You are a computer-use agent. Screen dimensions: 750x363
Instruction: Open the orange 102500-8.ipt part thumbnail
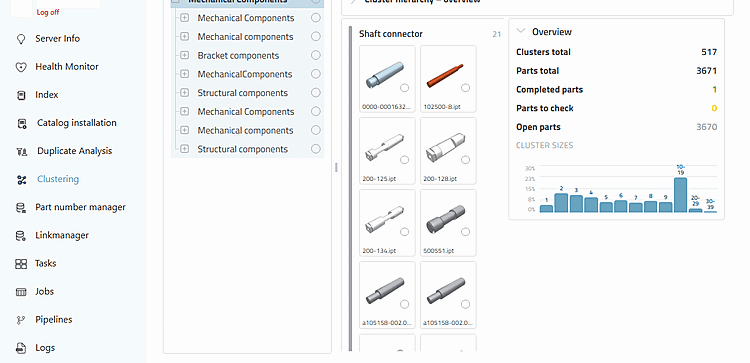click(448, 78)
